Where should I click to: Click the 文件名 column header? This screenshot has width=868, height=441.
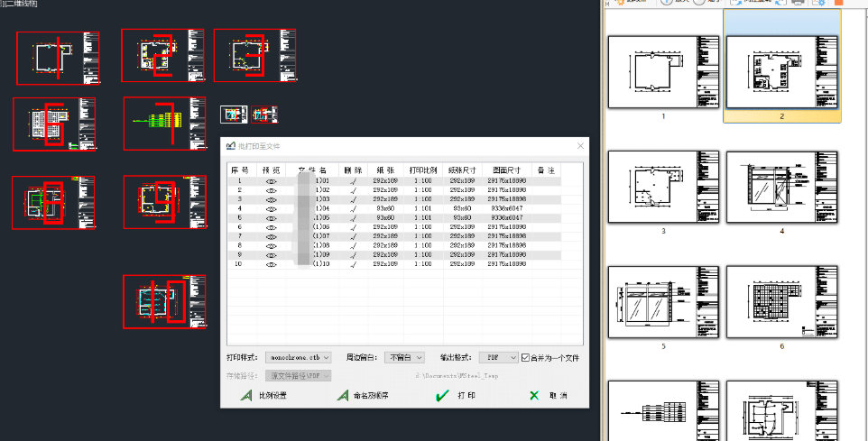(313, 170)
